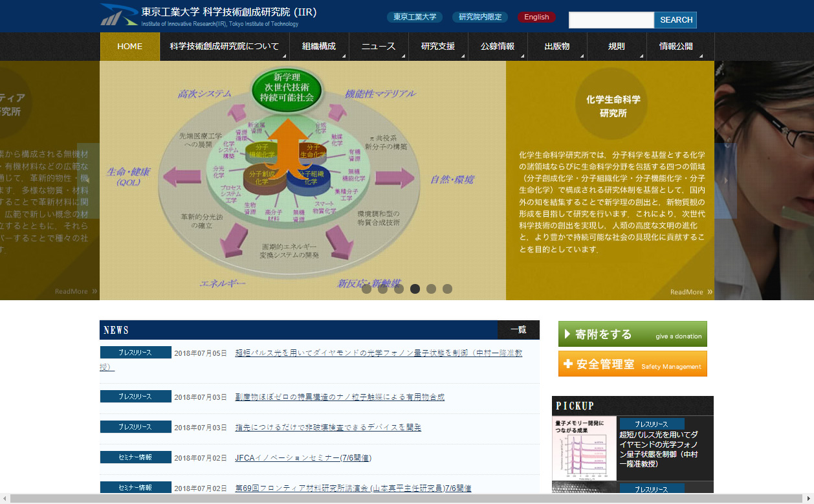This screenshot has width=814, height=504.
Task: Open the 公募情報 menu
Action: click(498, 47)
